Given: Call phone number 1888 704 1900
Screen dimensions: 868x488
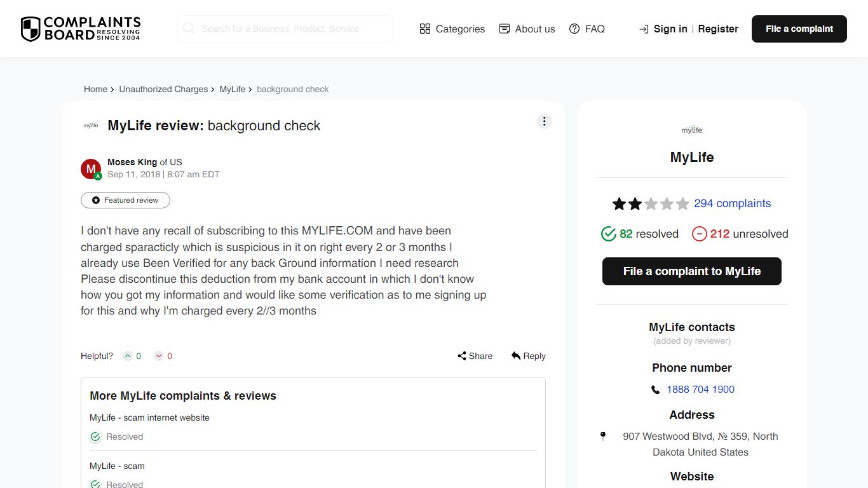Looking at the screenshot, I should (700, 390).
